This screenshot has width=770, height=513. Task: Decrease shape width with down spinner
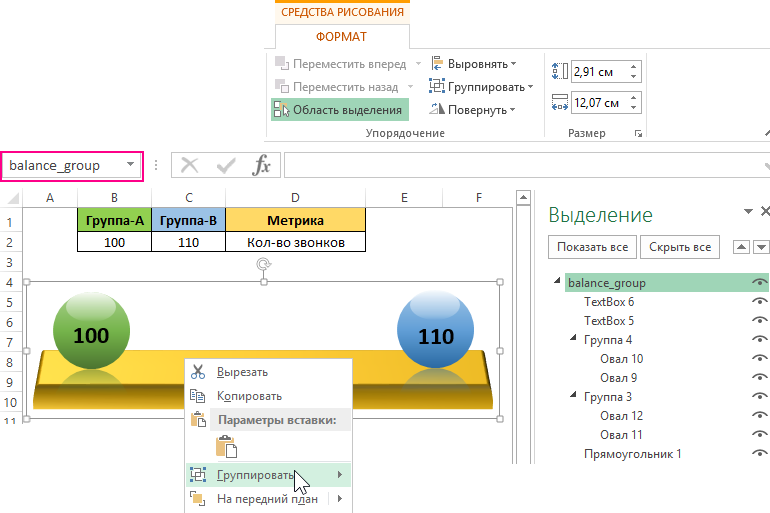click(633, 108)
